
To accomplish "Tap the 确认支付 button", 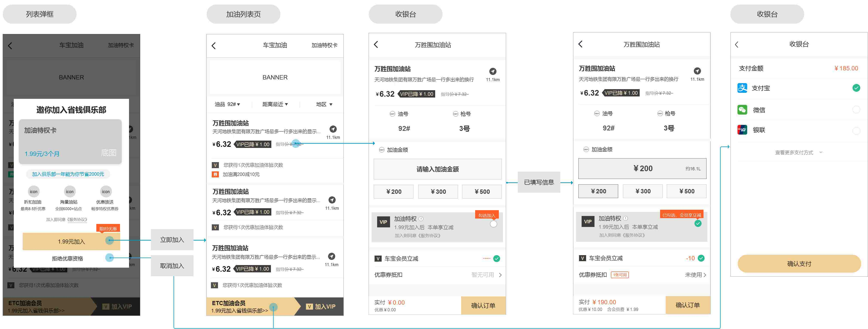I will coord(799,264).
